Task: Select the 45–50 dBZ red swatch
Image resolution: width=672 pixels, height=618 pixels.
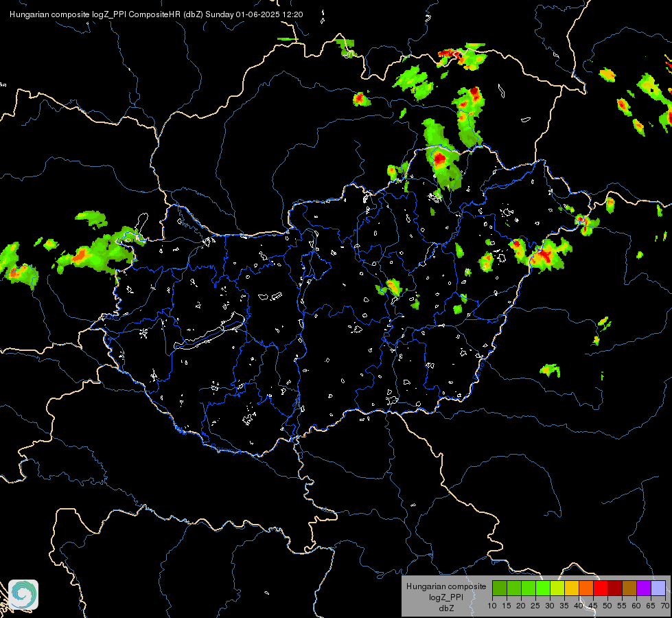Action: [601, 588]
